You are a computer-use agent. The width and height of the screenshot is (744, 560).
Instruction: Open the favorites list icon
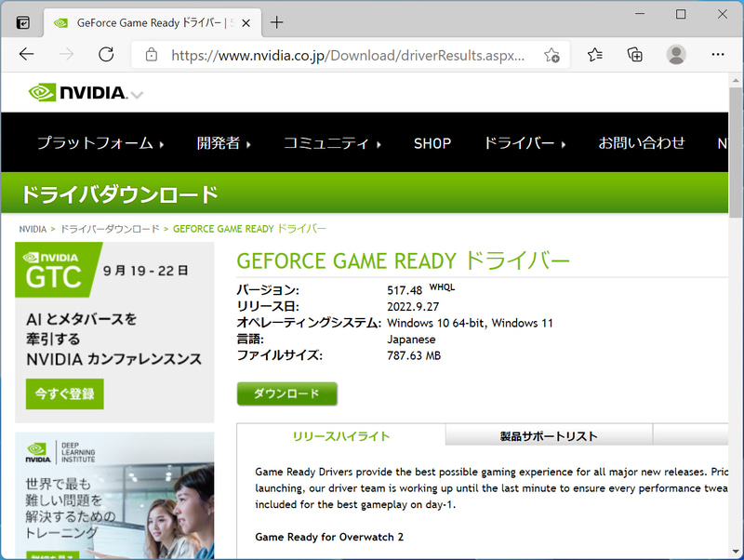point(594,55)
